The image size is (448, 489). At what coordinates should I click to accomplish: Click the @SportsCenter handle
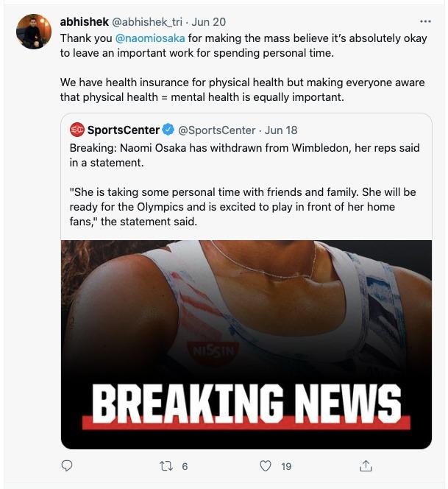click(x=216, y=130)
